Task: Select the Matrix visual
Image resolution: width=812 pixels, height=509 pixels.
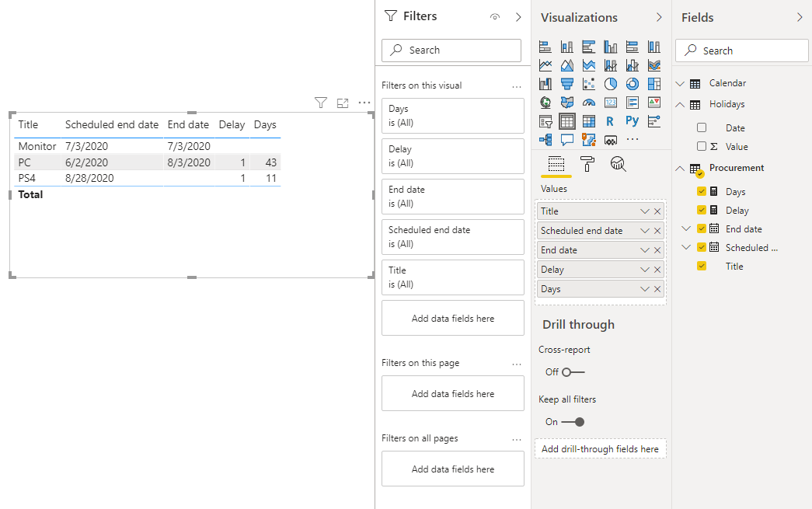Action: (x=589, y=121)
